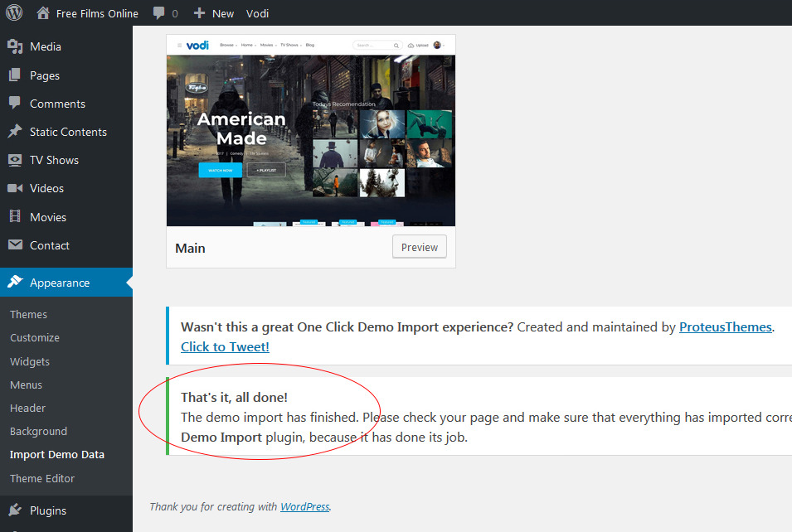Open the Customize submenu item
This screenshot has height=532, width=792.
pos(35,337)
